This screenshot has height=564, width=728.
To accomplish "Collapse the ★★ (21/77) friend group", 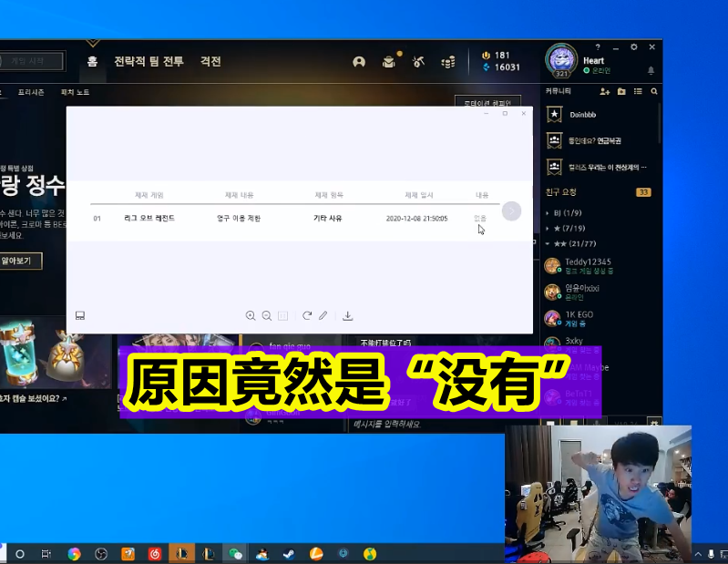I will [570, 243].
